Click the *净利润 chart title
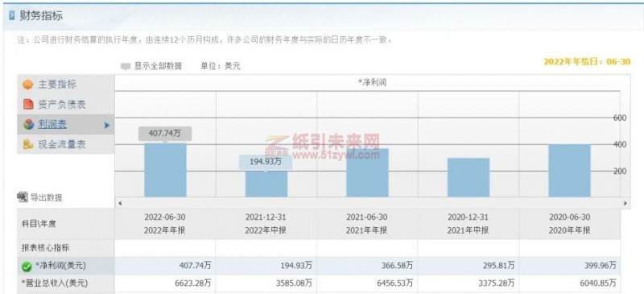The width and height of the screenshot is (644, 294). (x=372, y=82)
